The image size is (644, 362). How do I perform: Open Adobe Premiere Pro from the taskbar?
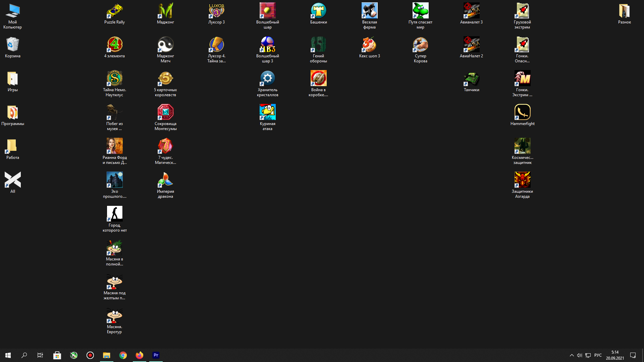[x=156, y=355]
